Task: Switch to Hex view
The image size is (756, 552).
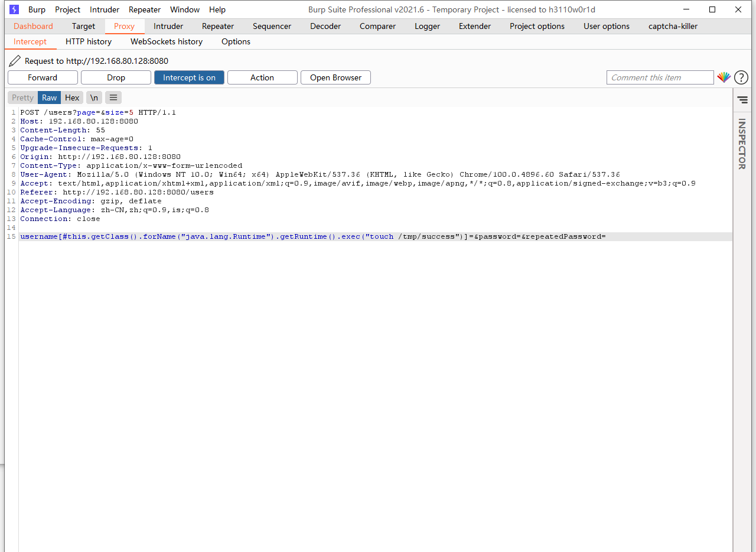Action: pos(72,98)
